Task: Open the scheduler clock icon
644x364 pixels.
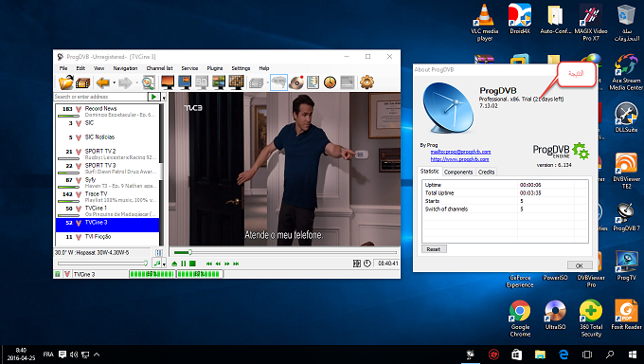Action: pyautogui.click(x=330, y=82)
